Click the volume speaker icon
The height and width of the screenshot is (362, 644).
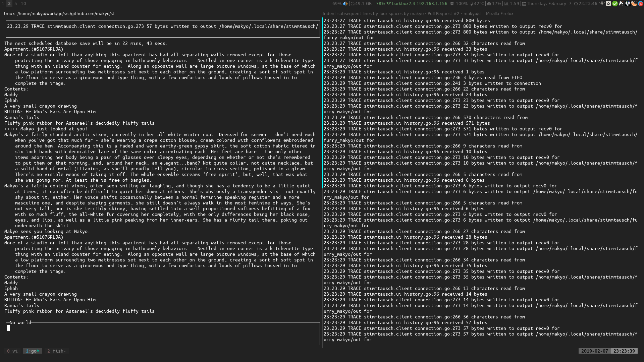pyautogui.click(x=345, y=4)
